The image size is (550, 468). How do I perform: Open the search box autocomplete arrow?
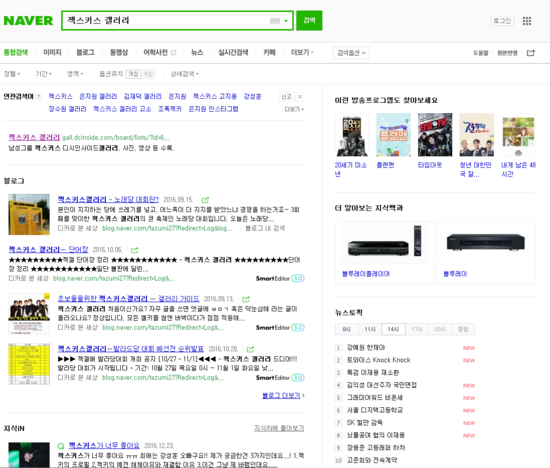(286, 21)
